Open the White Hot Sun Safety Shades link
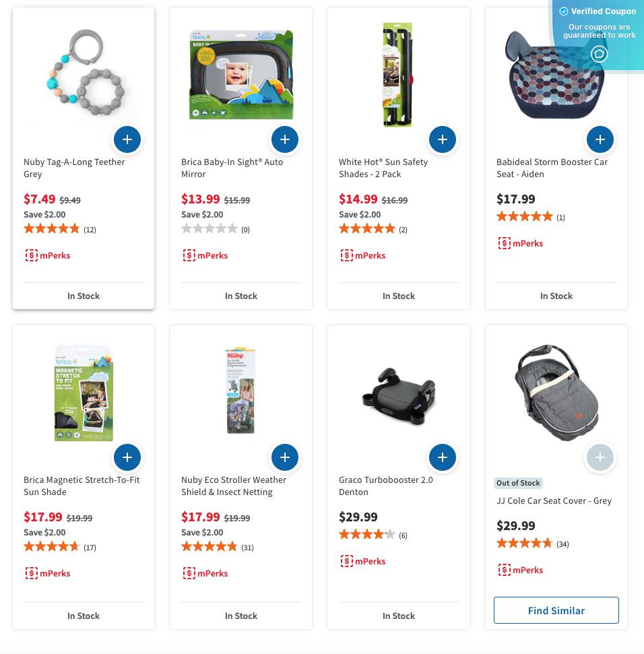The width and height of the screenshot is (644, 654). [x=383, y=168]
